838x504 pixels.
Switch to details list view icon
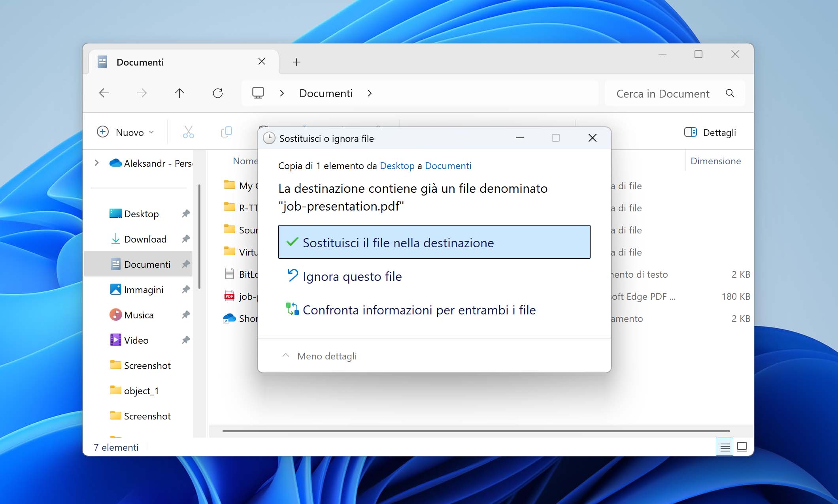[725, 447]
